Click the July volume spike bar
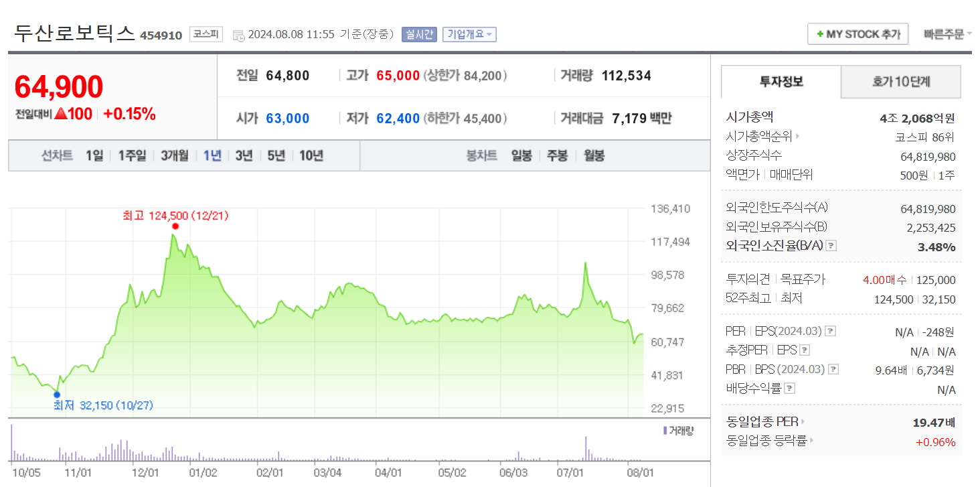This screenshot has width=980, height=487. pos(586,448)
